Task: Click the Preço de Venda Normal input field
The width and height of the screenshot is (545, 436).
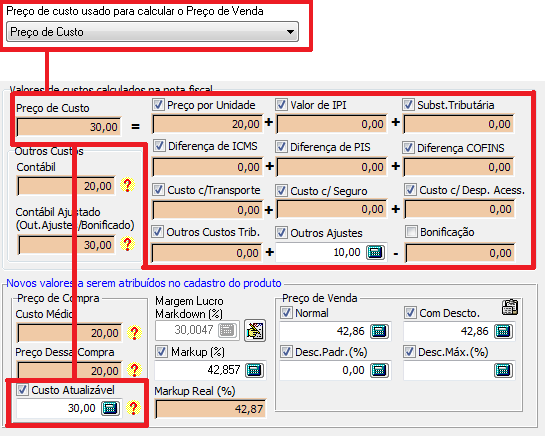Action: 324,331
